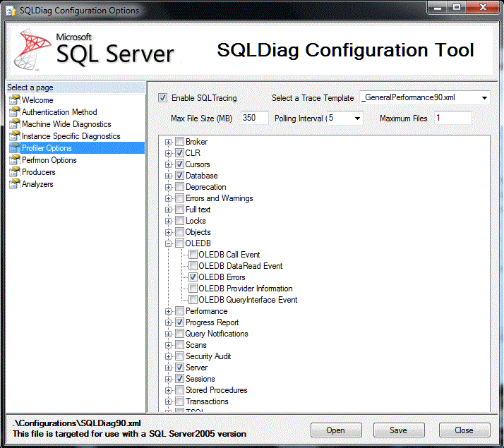Open the Analyzers page

click(37, 184)
